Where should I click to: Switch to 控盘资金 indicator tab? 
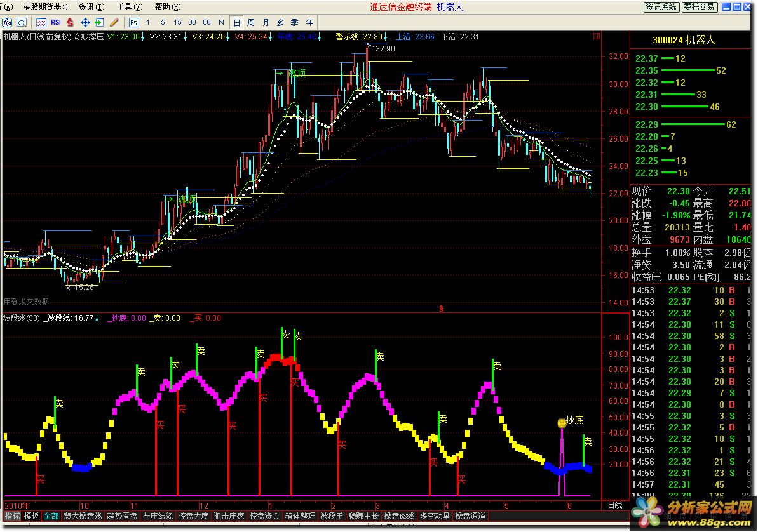[264, 516]
